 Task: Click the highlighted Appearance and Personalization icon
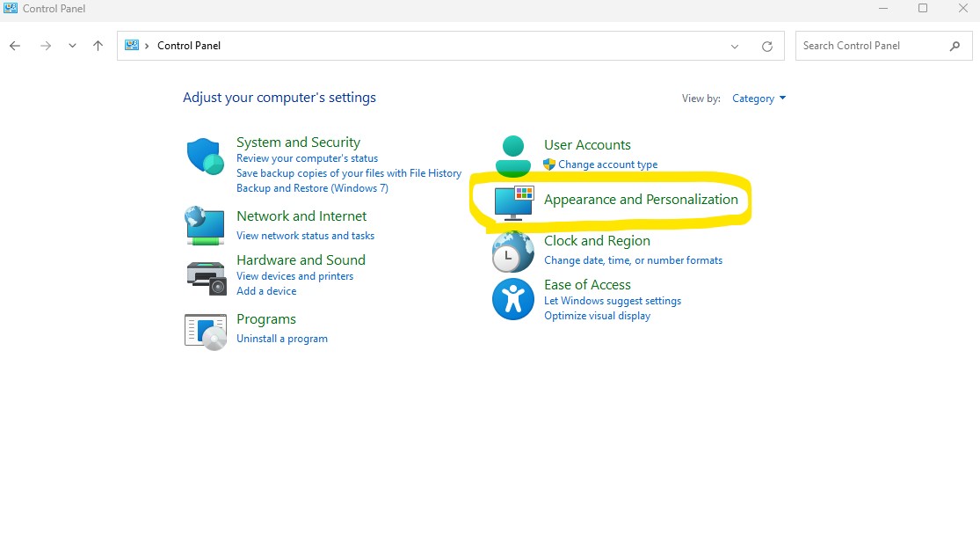coord(512,203)
